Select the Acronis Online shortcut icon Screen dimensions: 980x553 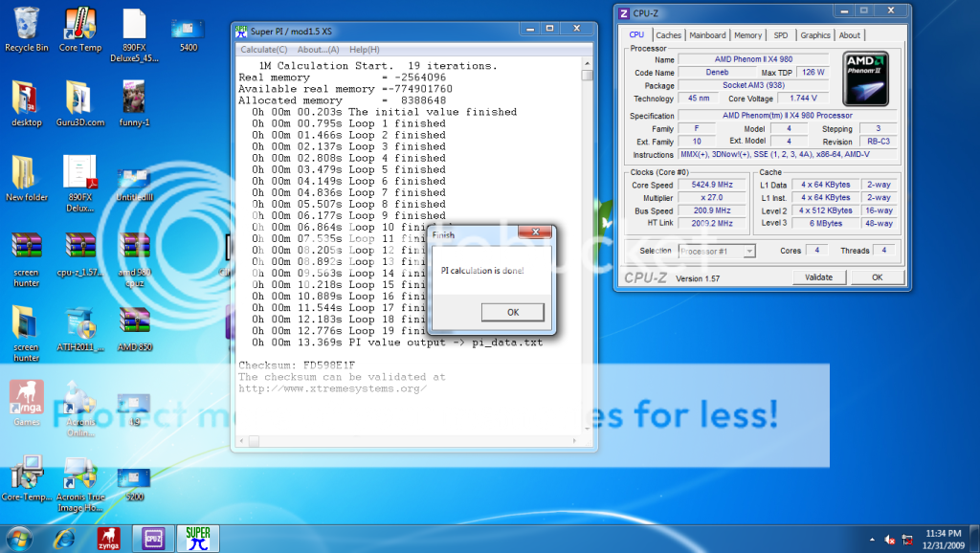(x=80, y=409)
